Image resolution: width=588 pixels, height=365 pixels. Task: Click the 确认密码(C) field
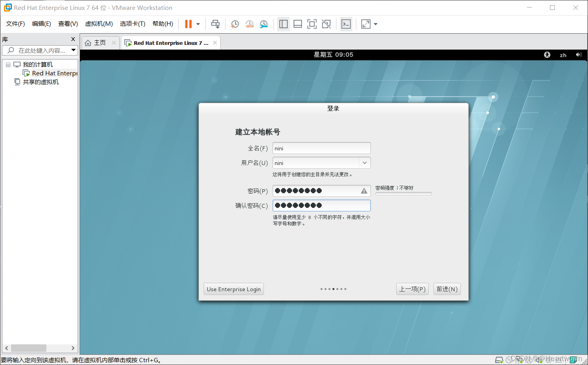coord(322,206)
